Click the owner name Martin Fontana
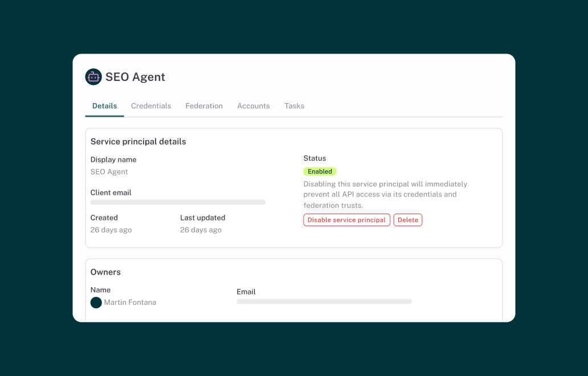This screenshot has width=588, height=376. (130, 303)
